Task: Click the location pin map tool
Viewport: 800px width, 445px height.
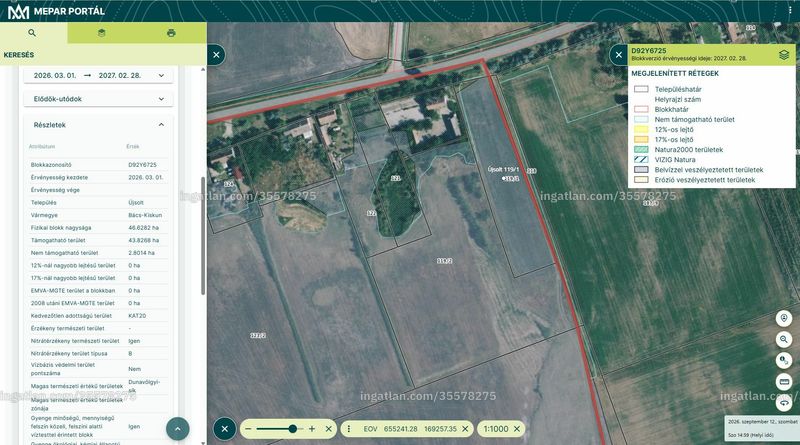Action: point(784,318)
